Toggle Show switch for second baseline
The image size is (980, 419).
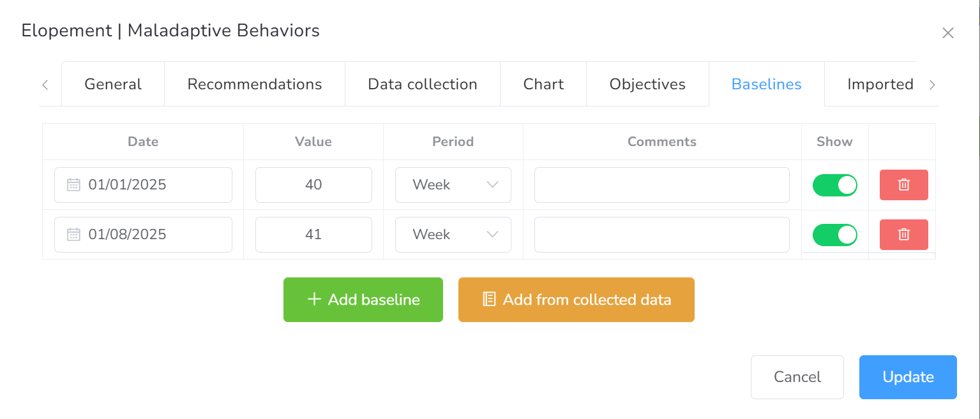(834, 235)
